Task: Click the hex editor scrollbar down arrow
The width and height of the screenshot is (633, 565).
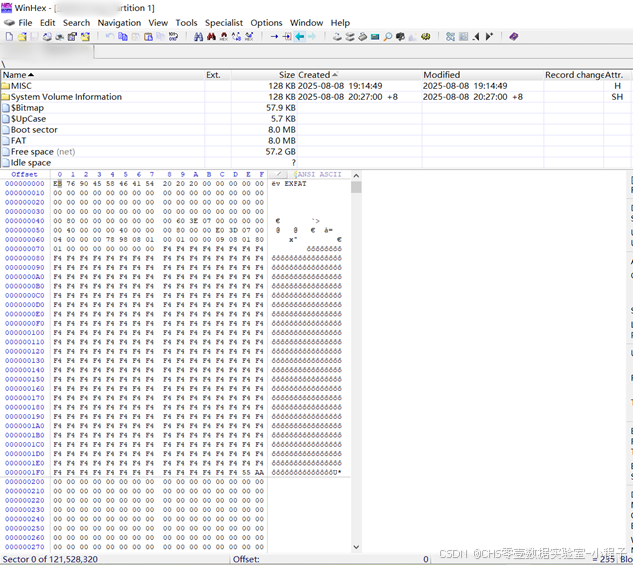Action: (x=356, y=547)
